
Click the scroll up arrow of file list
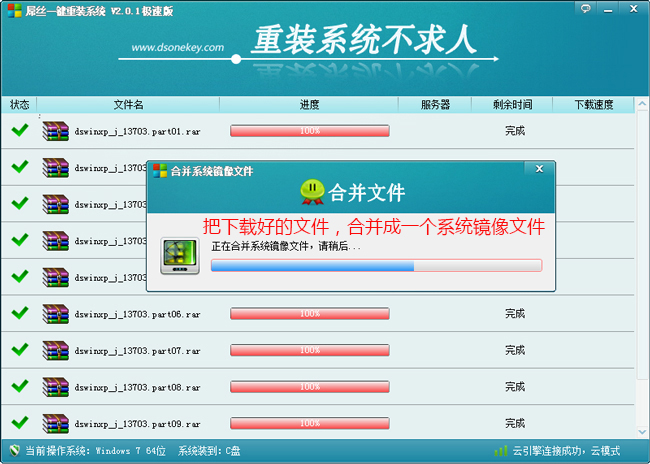642,104
